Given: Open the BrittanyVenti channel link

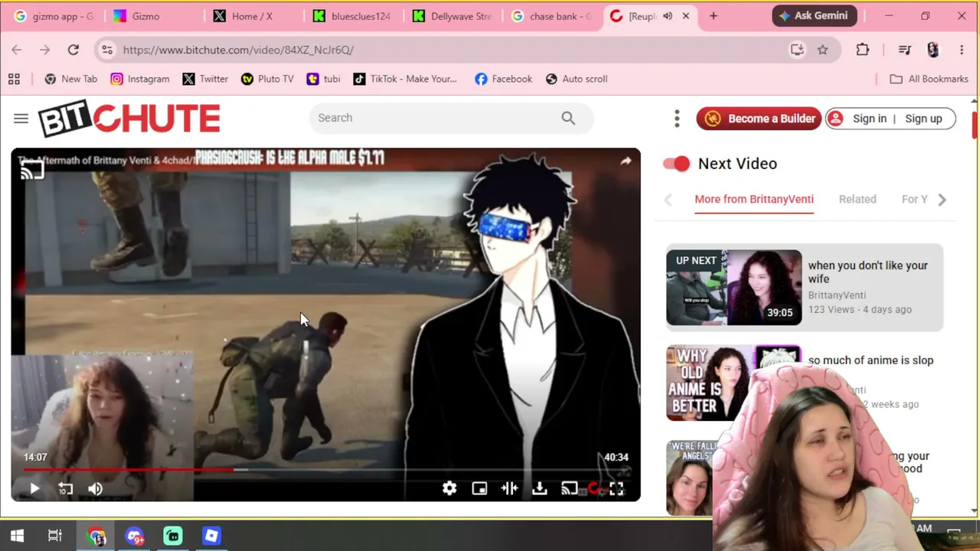Looking at the screenshot, I should tap(837, 295).
